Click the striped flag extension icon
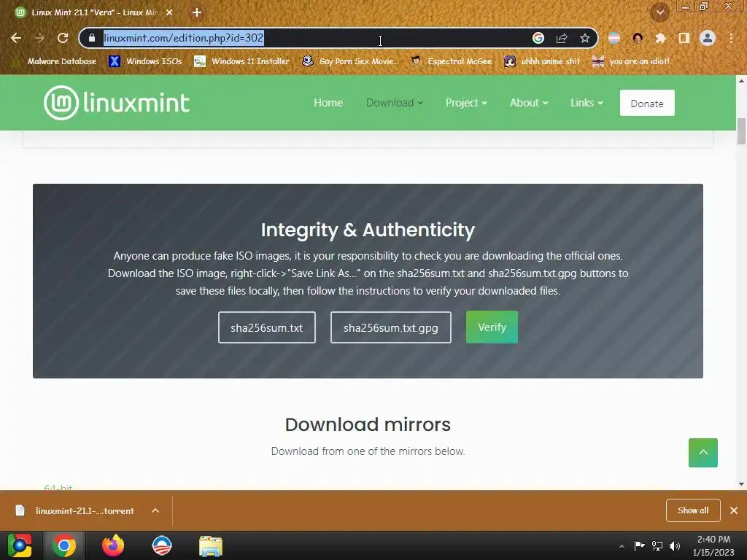Image resolution: width=747 pixels, height=560 pixels. coord(614,38)
